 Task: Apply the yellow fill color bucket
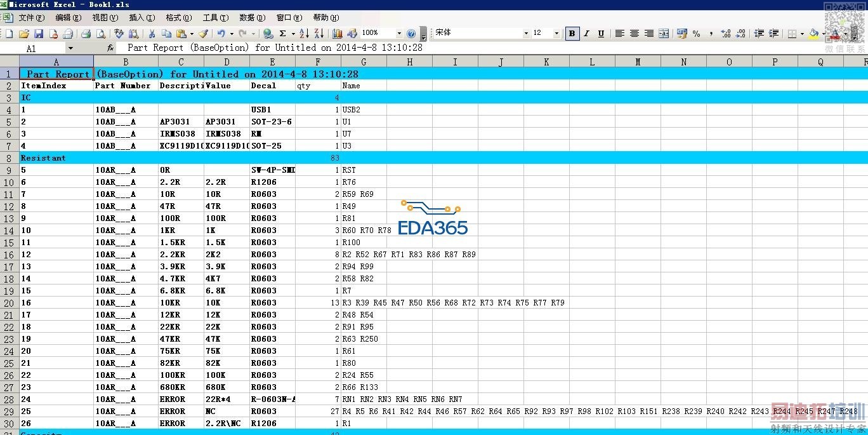click(x=813, y=33)
